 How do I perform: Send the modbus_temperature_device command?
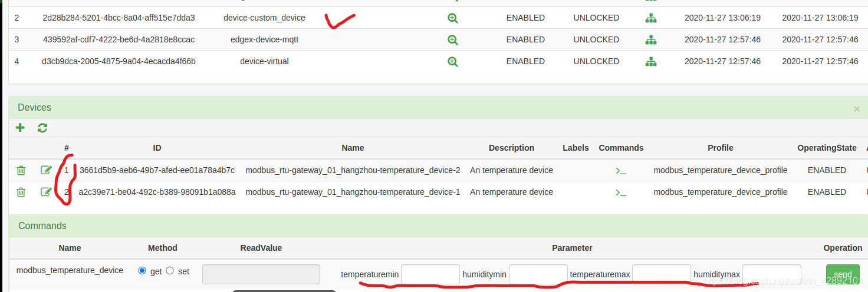tap(843, 275)
